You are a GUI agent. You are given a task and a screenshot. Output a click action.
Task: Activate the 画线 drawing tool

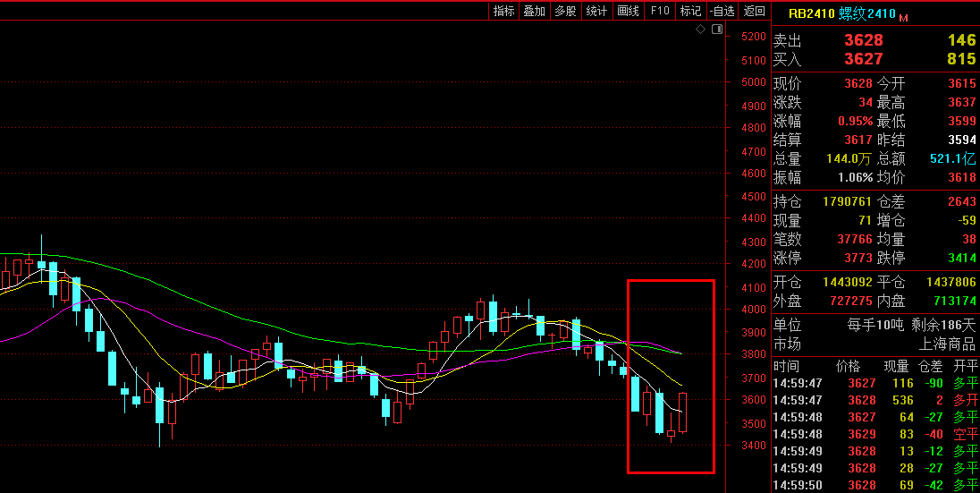pyautogui.click(x=628, y=11)
